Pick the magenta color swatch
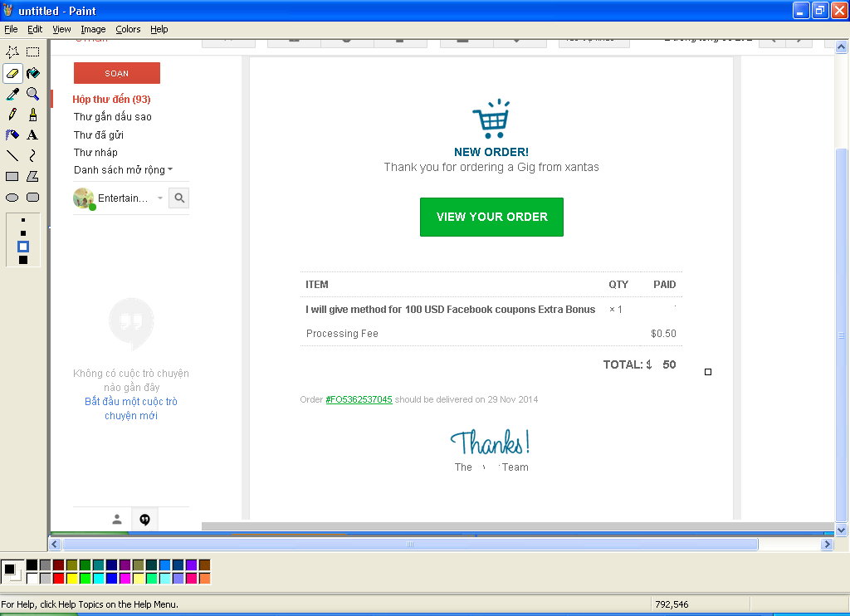 pyautogui.click(x=125, y=579)
